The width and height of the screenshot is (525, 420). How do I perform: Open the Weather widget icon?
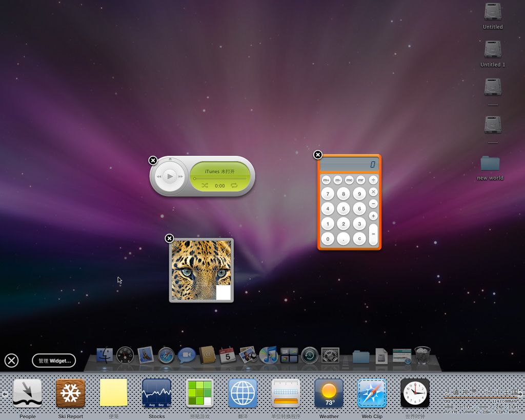(329, 393)
